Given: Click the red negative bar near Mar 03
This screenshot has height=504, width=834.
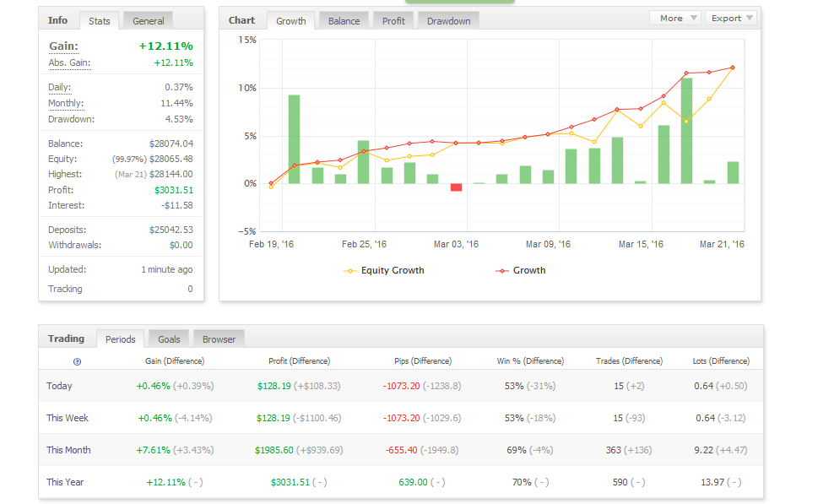Looking at the screenshot, I should pyautogui.click(x=456, y=187).
